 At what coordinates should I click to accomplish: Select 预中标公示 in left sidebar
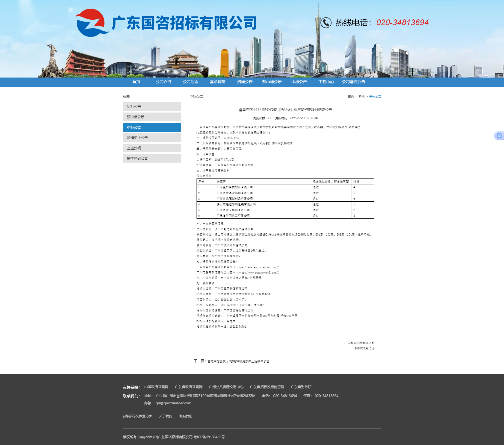click(152, 117)
